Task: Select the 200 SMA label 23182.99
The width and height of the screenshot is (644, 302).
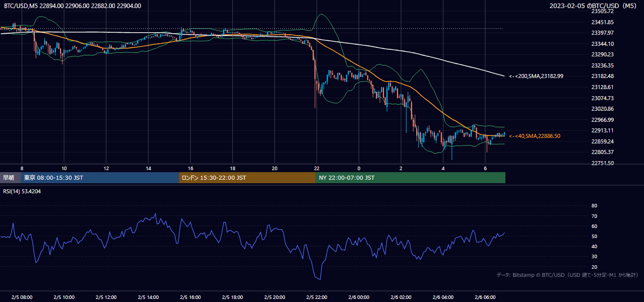Action: click(536, 76)
